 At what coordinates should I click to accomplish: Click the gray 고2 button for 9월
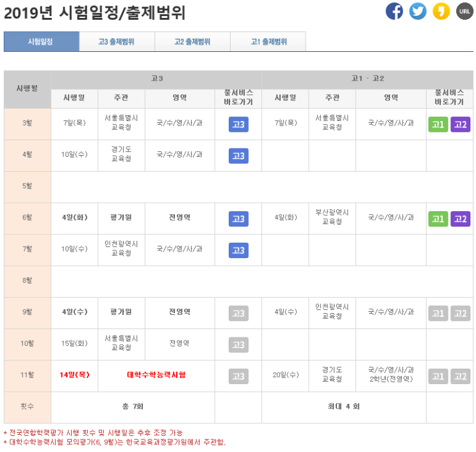[461, 313]
